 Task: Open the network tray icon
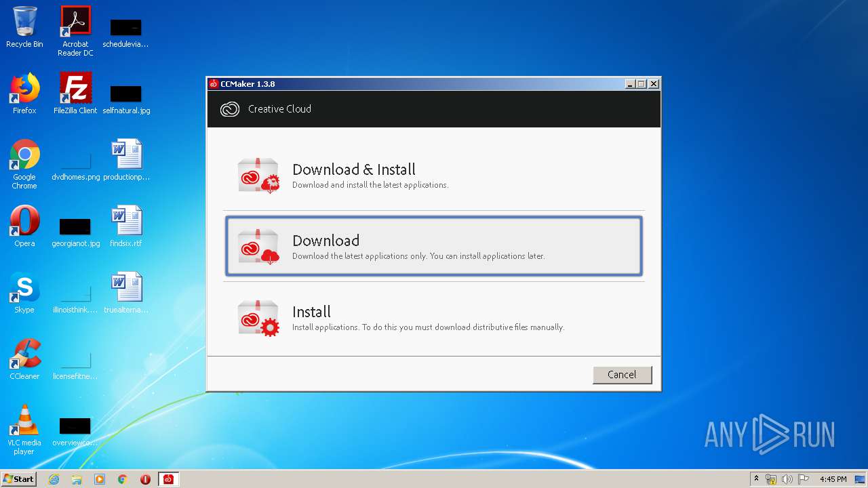tap(771, 479)
